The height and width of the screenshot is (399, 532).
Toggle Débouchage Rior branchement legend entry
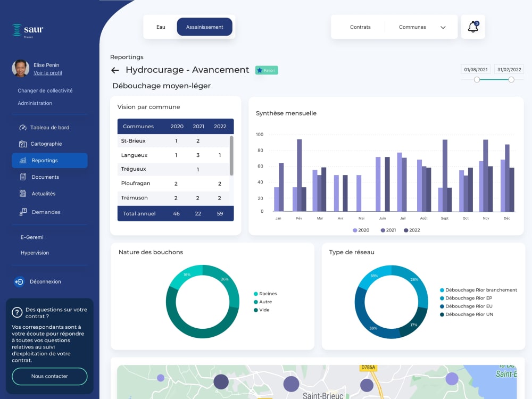coord(478,290)
